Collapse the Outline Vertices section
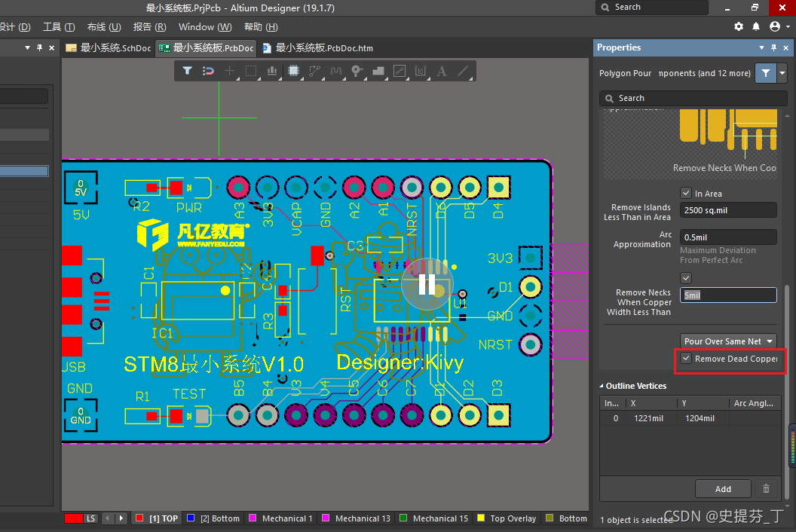This screenshot has height=532, width=796. [602, 387]
